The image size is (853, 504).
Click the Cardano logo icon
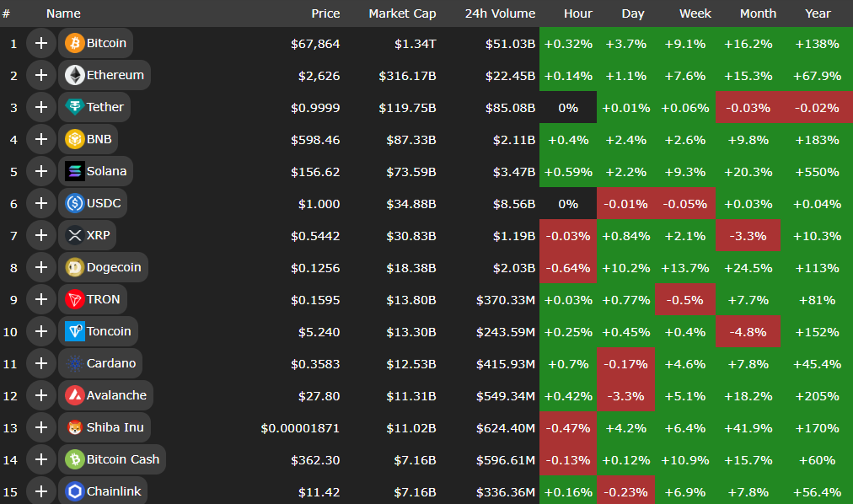[75, 363]
